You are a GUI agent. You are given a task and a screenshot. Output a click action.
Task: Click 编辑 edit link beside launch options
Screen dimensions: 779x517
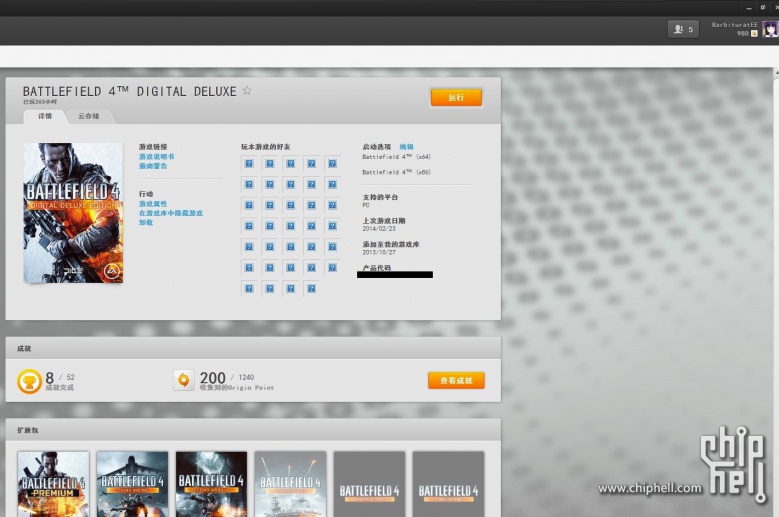click(406, 147)
